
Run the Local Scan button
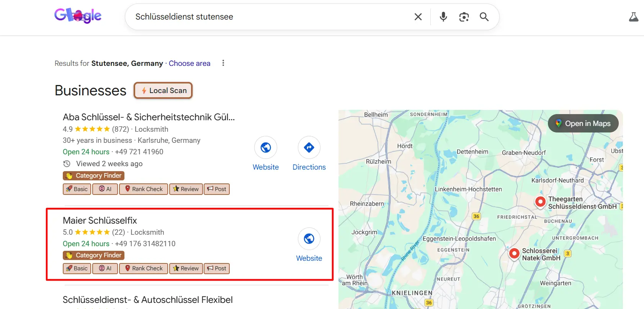(163, 91)
